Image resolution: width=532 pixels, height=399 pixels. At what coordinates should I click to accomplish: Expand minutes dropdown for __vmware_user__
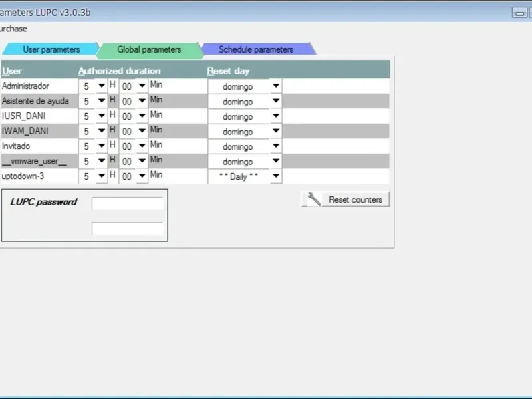pos(142,160)
